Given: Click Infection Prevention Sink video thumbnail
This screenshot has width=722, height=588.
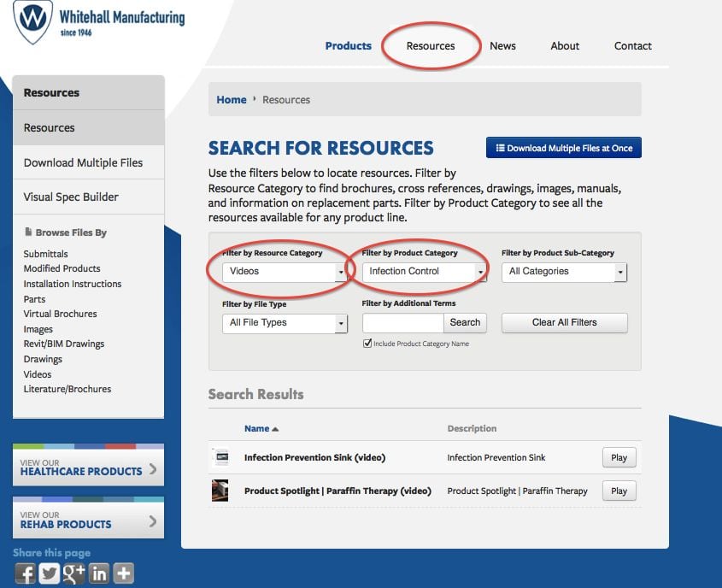Looking at the screenshot, I should point(221,457).
